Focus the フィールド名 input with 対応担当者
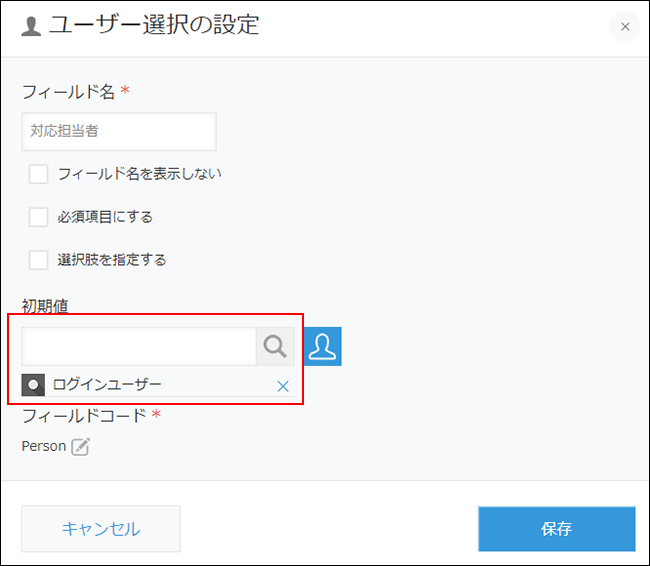This screenshot has height=566, width=650. pos(119,131)
